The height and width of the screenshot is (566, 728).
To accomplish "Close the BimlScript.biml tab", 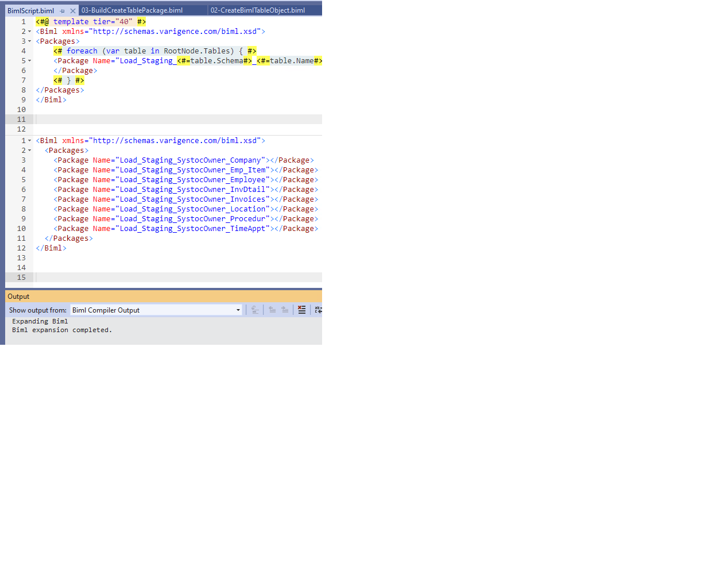I will pos(72,11).
